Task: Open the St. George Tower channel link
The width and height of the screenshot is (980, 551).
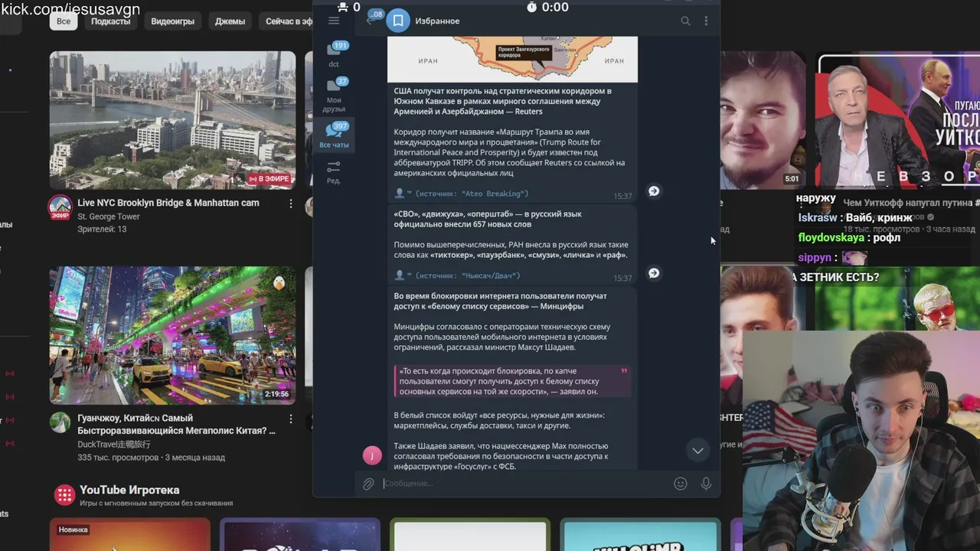Action: 109,217
